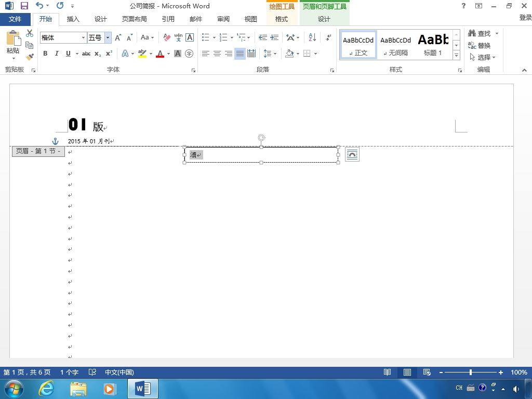Switch to the 引用 ribbon tab
This screenshot has height=399, width=532.
coord(168,19)
